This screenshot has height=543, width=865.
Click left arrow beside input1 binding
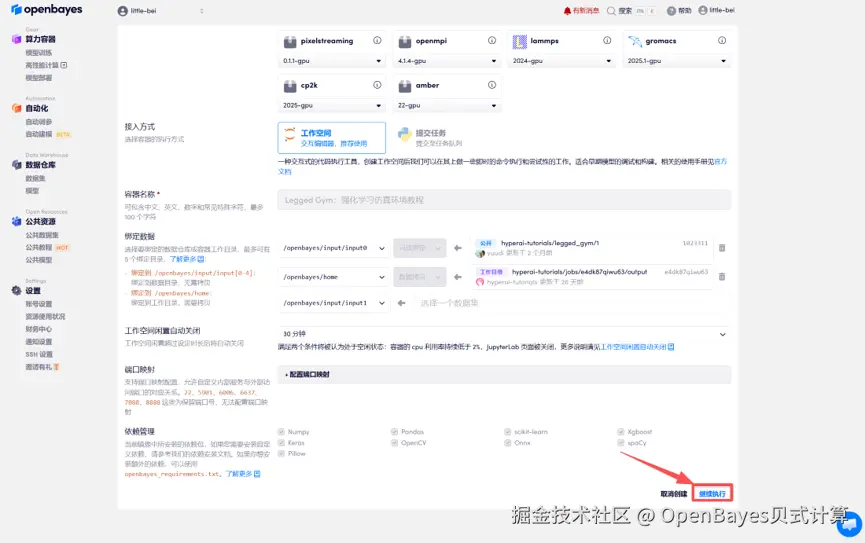click(x=401, y=303)
